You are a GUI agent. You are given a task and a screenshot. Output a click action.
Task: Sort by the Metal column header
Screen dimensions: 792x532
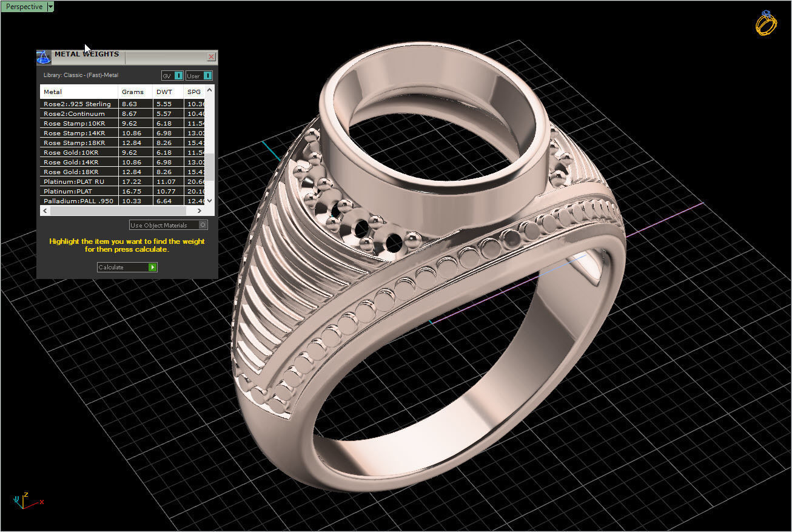coord(79,92)
